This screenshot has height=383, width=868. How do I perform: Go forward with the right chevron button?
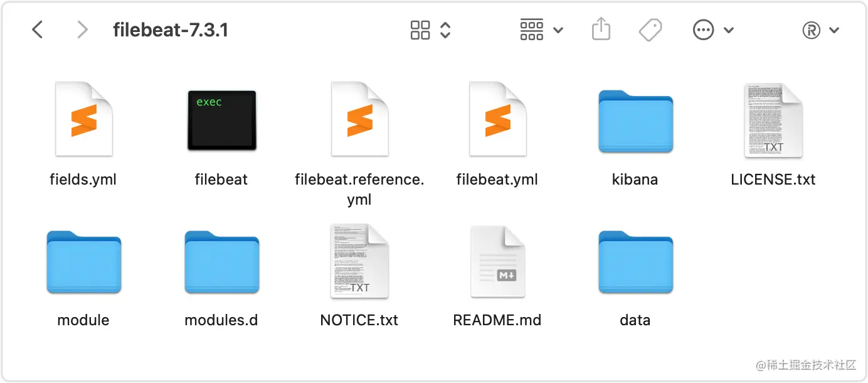(x=82, y=30)
